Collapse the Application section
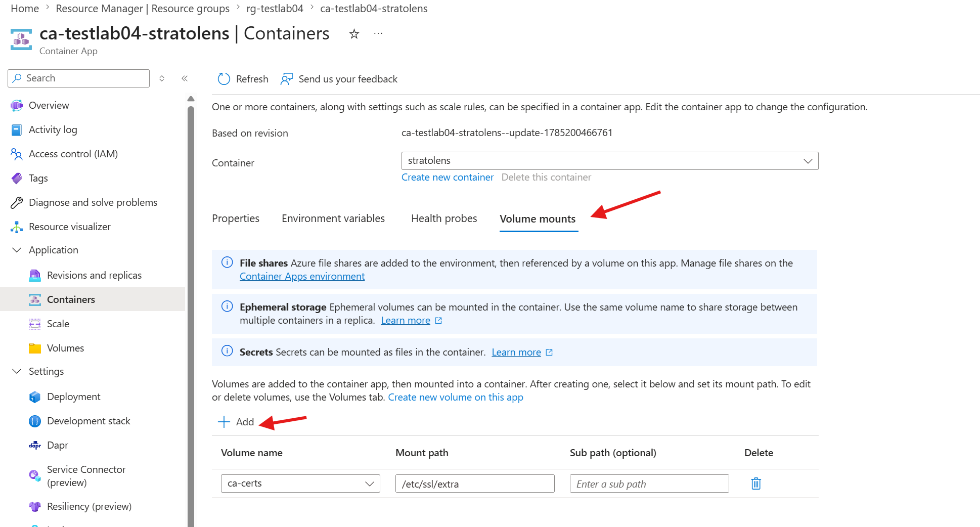Screen dimensions: 980x527 (x=17, y=250)
